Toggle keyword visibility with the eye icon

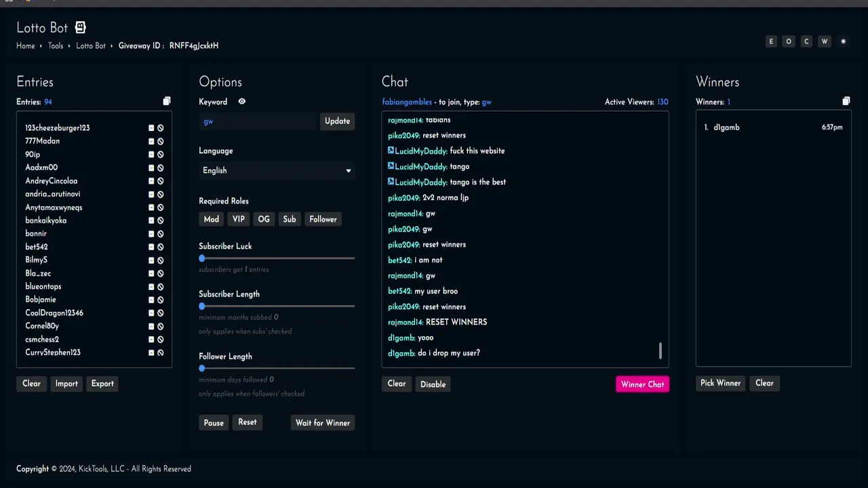click(241, 102)
